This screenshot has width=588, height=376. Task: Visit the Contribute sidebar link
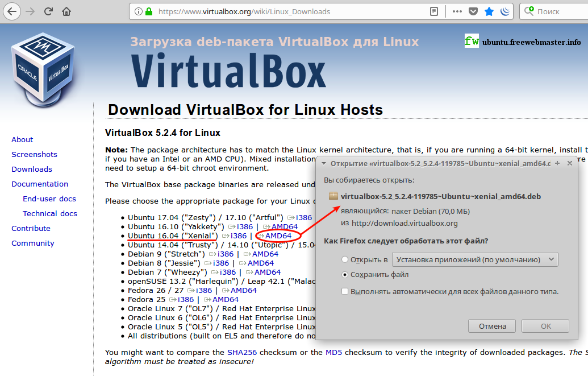click(31, 228)
